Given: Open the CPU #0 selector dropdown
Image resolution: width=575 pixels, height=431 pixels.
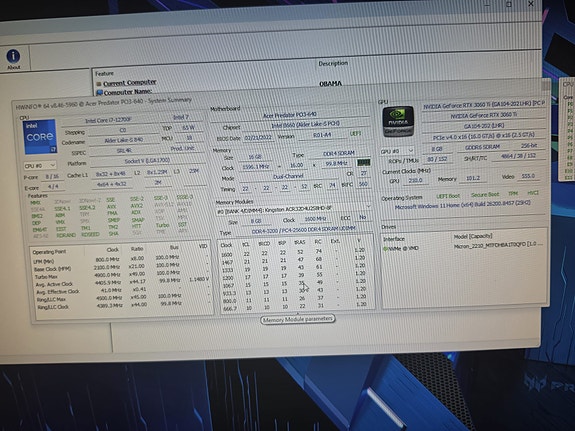Looking at the screenshot, I should tap(40, 166).
